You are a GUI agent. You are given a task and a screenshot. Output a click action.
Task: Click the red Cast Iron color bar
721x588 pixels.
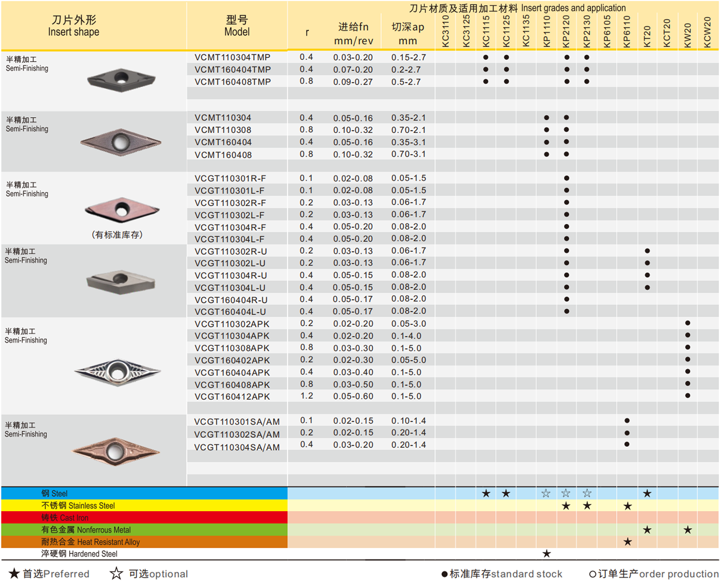pos(144,517)
